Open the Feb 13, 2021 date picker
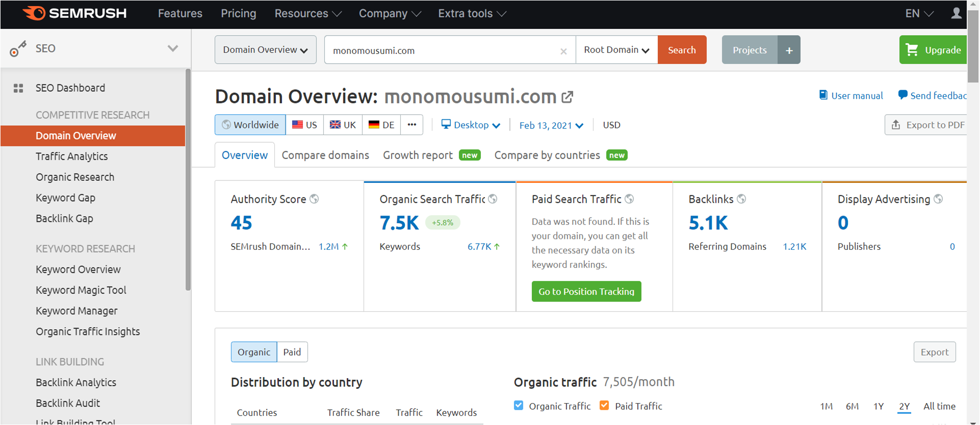Image resolution: width=980 pixels, height=425 pixels. 551,125
